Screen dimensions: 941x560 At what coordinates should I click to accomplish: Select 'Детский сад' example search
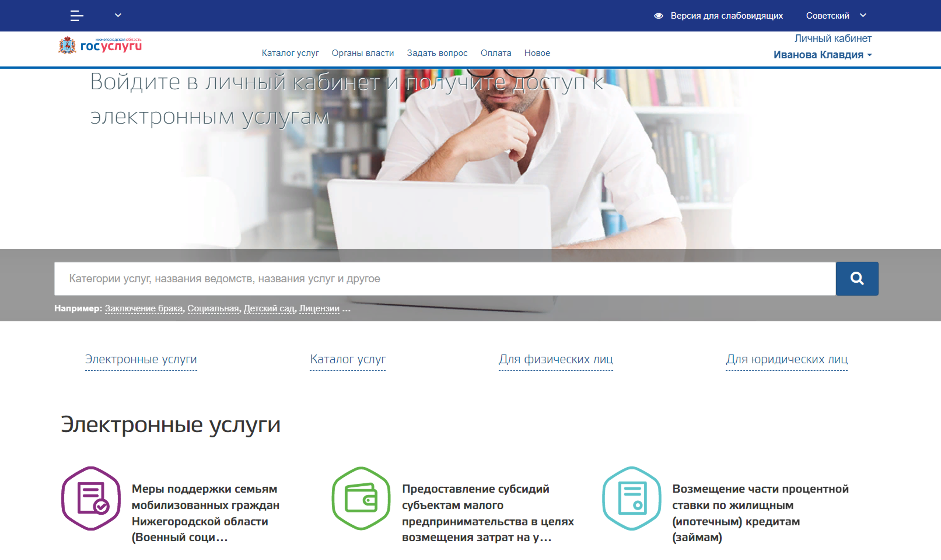coord(269,308)
